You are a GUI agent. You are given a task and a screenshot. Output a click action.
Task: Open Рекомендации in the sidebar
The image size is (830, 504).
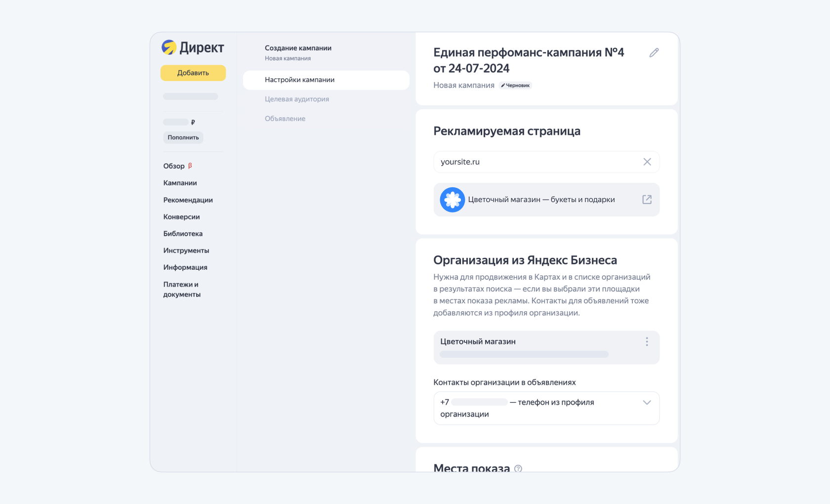[188, 200]
